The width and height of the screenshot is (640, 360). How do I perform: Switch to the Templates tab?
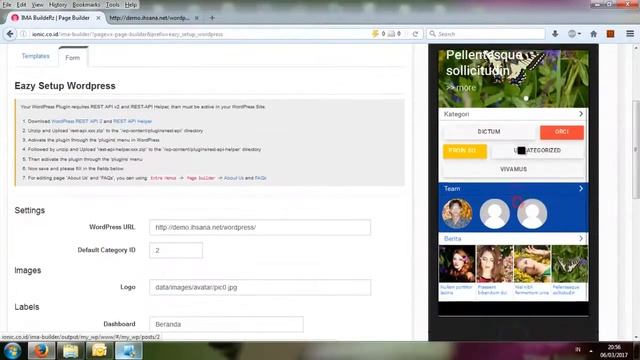[x=36, y=56]
